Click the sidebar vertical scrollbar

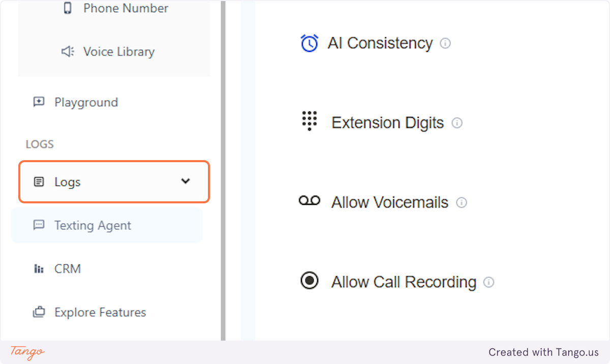click(223, 170)
